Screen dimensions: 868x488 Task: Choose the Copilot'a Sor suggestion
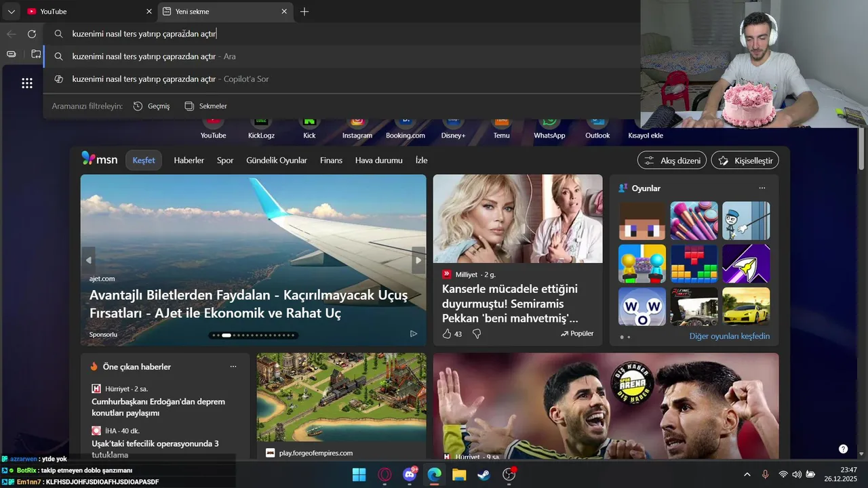(342, 79)
